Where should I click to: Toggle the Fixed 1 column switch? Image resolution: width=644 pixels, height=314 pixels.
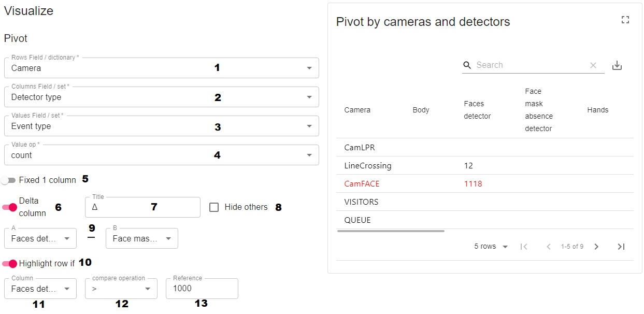(x=9, y=180)
